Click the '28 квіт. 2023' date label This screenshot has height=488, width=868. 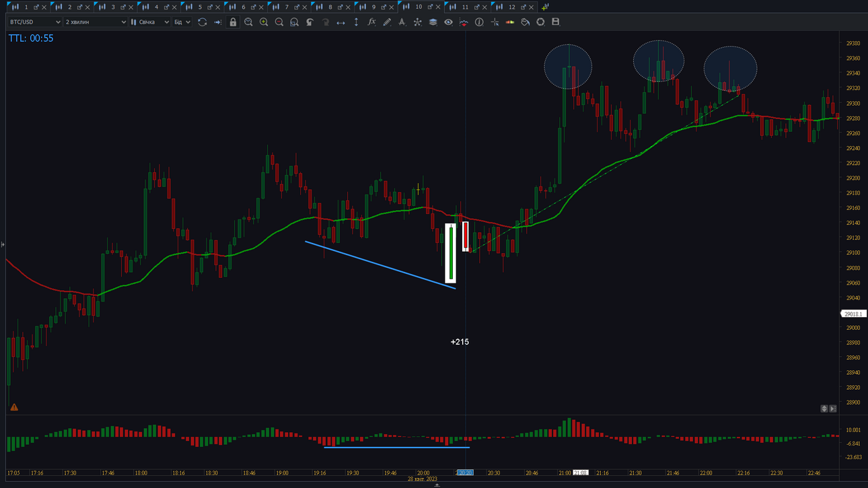click(422, 479)
